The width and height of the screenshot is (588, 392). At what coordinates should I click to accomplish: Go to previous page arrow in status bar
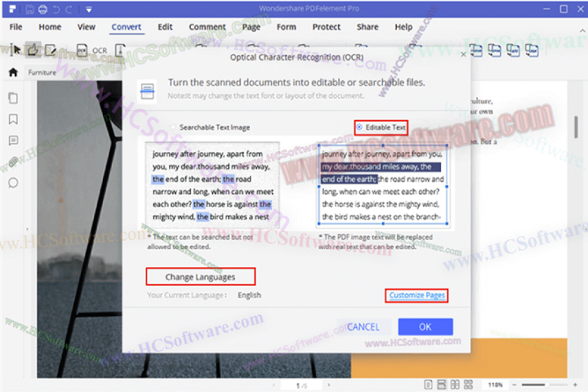(274, 385)
